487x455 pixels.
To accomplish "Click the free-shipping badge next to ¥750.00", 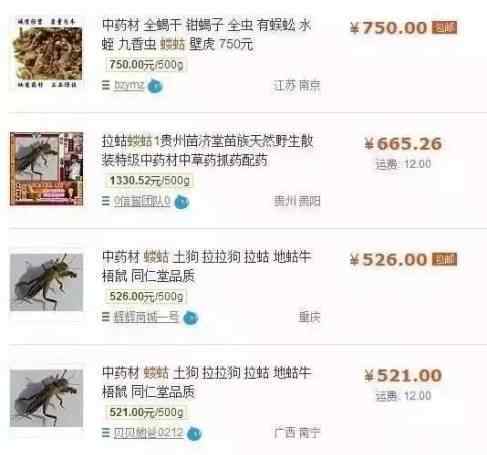I will point(444,27).
